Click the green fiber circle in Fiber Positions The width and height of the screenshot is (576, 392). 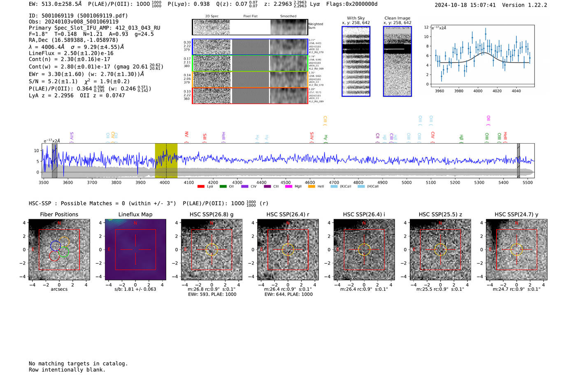click(x=64, y=252)
